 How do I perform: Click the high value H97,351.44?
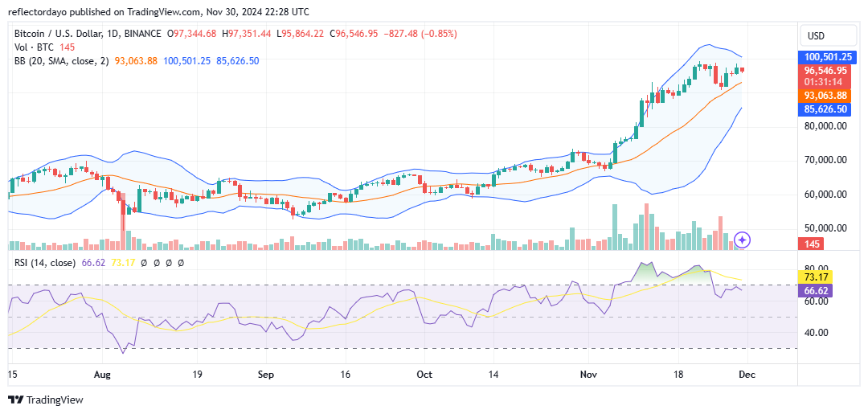coord(247,34)
